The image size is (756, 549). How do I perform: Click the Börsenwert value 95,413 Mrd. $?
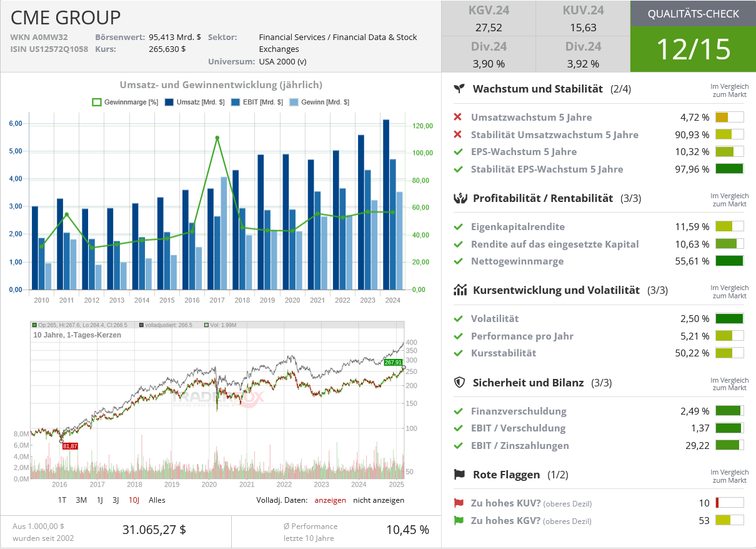[x=175, y=37]
